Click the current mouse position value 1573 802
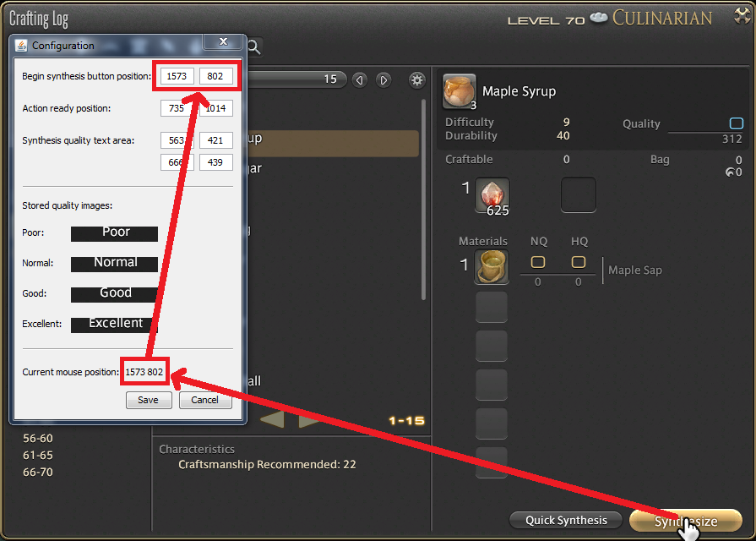756x541 pixels. pos(144,372)
